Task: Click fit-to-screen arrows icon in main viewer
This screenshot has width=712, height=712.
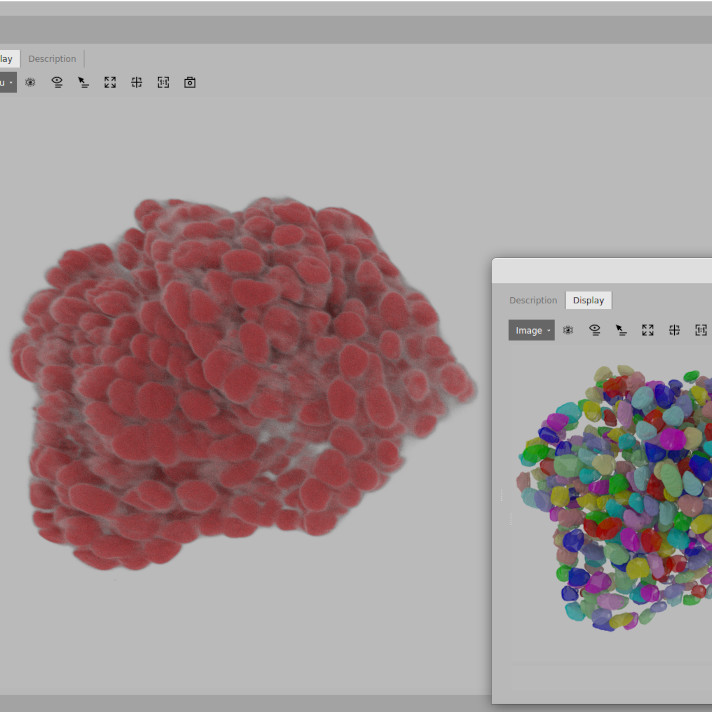Action: tap(110, 83)
